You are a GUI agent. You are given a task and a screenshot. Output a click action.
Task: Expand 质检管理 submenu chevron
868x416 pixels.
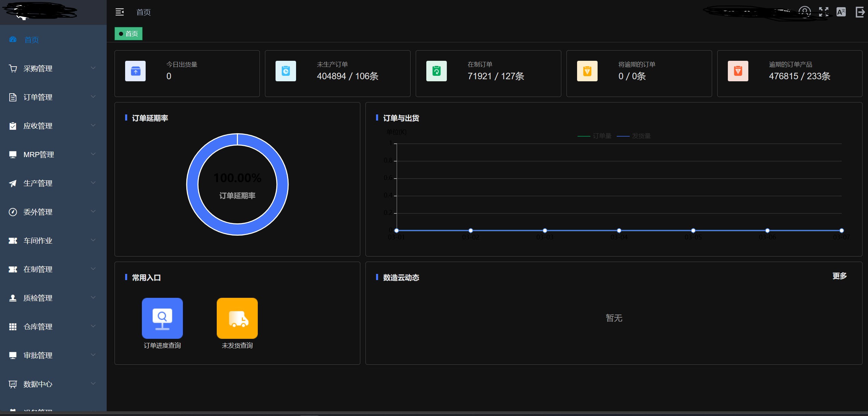[93, 298]
